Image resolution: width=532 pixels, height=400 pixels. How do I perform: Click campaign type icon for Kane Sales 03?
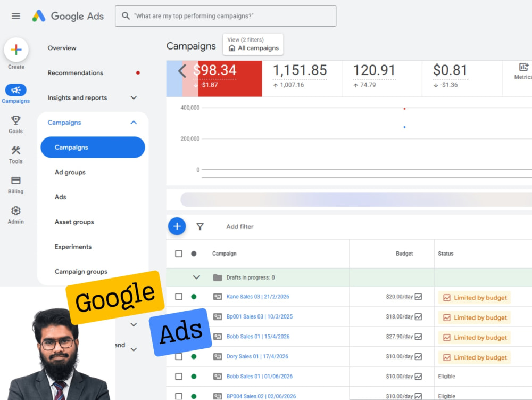tap(218, 297)
